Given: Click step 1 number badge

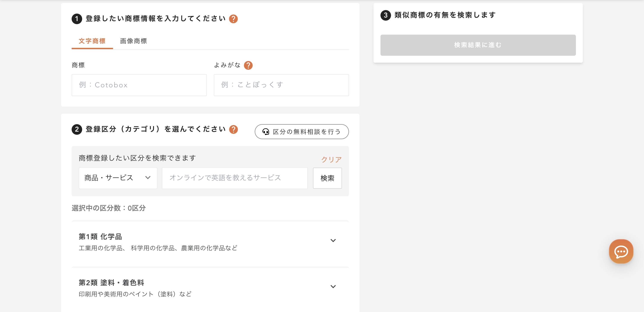Looking at the screenshot, I should point(77,19).
